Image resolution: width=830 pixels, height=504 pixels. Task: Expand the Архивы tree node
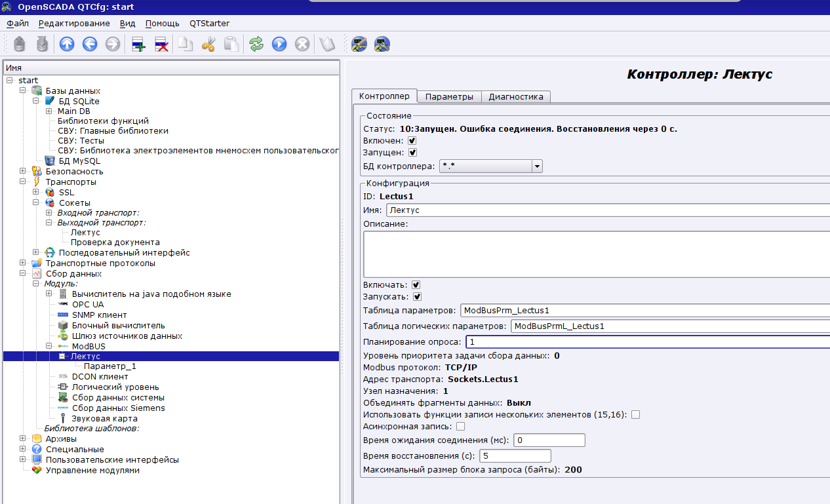tap(23, 438)
